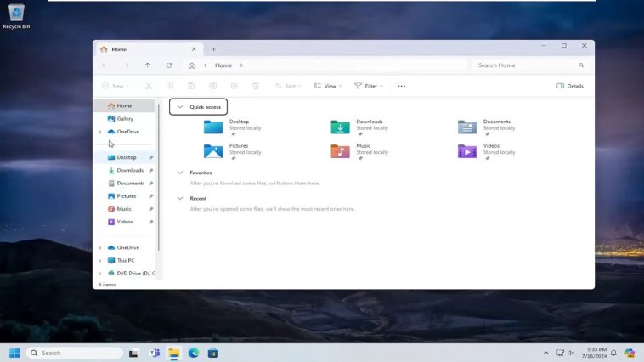This screenshot has height=362, width=644.
Task: Open See more ellipsis menu
Action: pyautogui.click(x=401, y=86)
